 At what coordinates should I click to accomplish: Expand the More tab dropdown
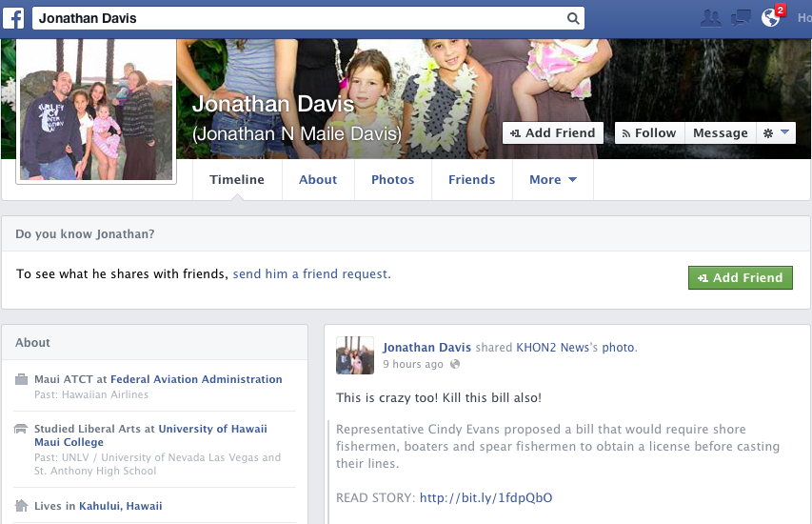point(553,180)
